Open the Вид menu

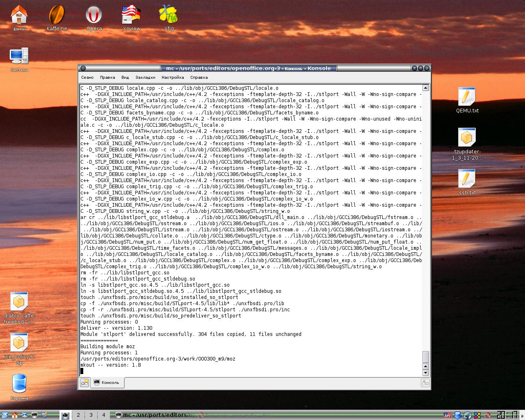(125, 77)
